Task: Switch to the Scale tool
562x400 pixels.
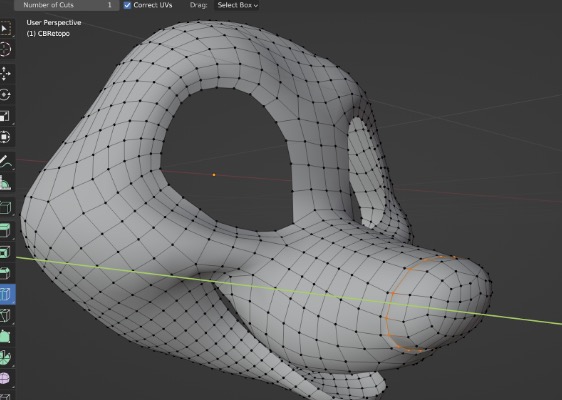Action: 6,116
